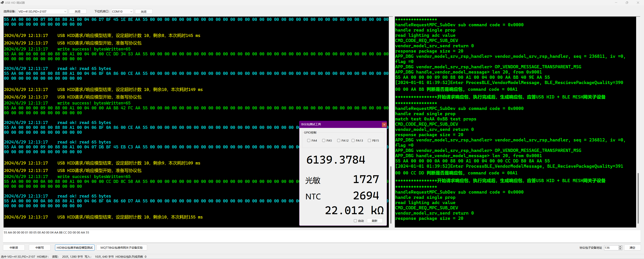Click the log line ending 本次耗时145 ms
Screen dimensions: 644x259
(x=102, y=36)
